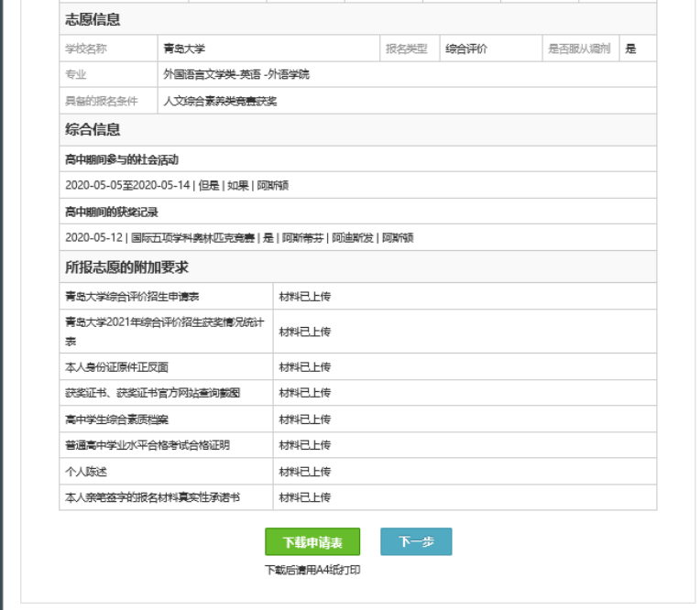Click the 获奖证书、获奖证书官方网站查询截图 item

[x=153, y=393]
